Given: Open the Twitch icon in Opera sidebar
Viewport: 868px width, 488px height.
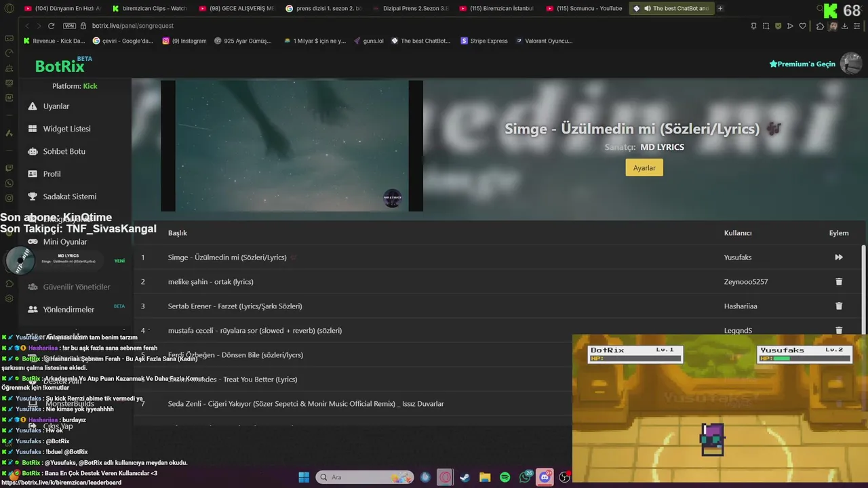Looking at the screenshot, I should coord(9,168).
